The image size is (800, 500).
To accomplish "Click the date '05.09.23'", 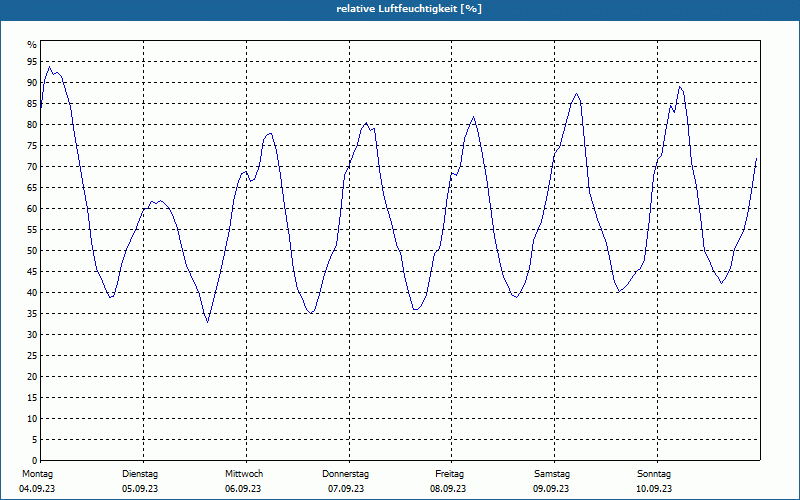I will (x=140, y=489).
